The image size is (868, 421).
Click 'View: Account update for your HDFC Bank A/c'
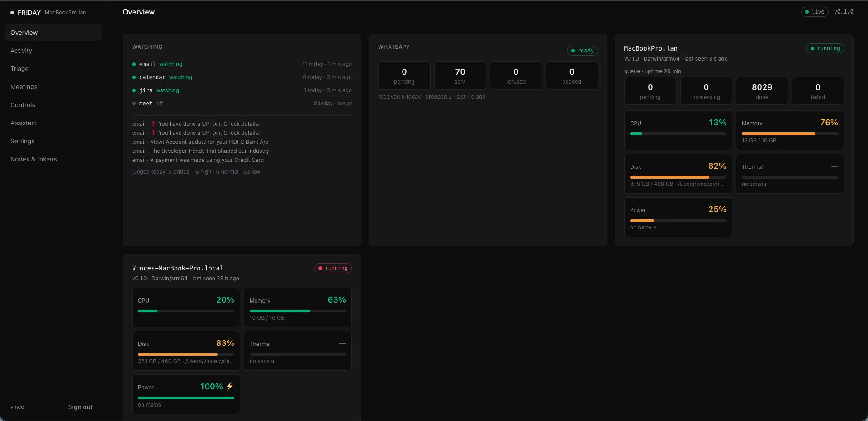(209, 142)
